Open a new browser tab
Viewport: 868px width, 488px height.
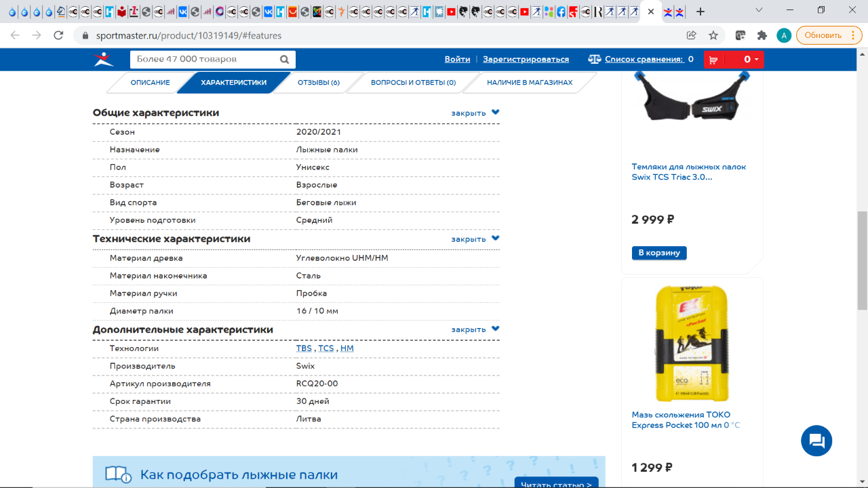tap(701, 12)
